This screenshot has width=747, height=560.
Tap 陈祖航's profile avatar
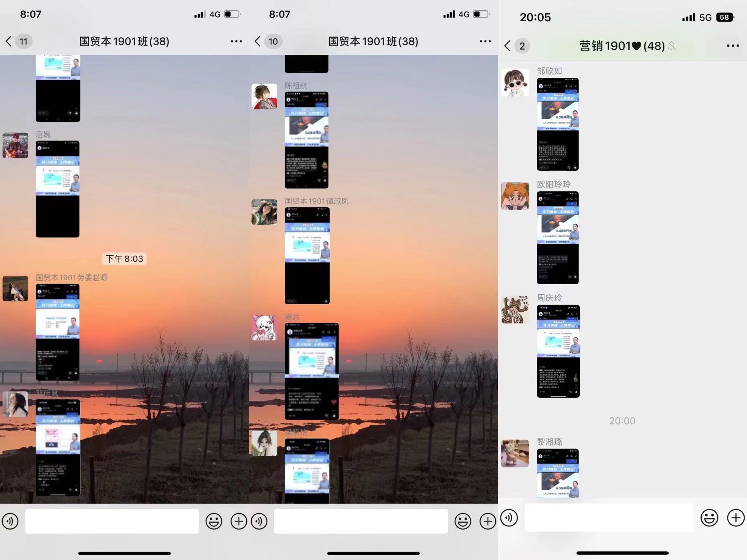pyautogui.click(x=264, y=96)
